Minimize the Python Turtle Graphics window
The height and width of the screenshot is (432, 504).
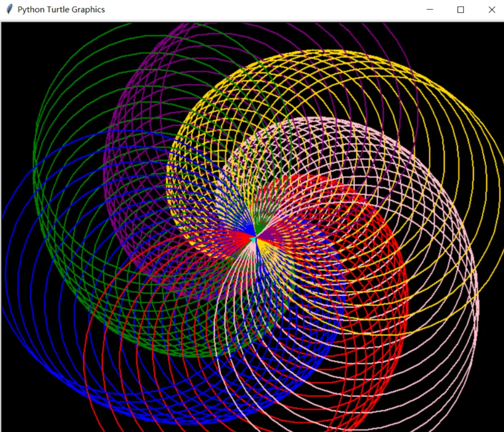coord(430,10)
